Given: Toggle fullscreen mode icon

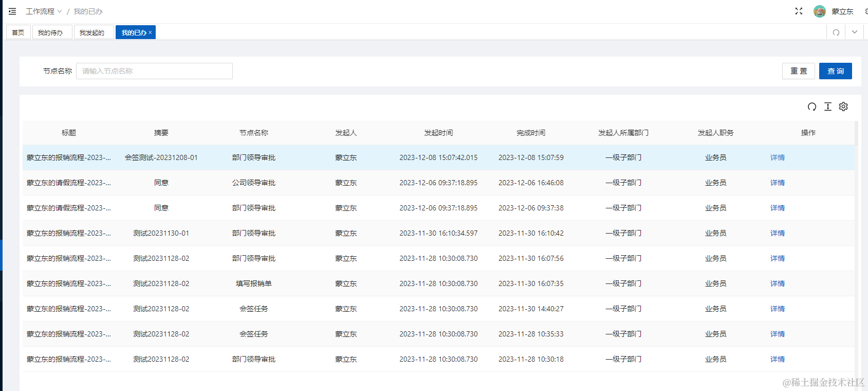Looking at the screenshot, I should [799, 11].
